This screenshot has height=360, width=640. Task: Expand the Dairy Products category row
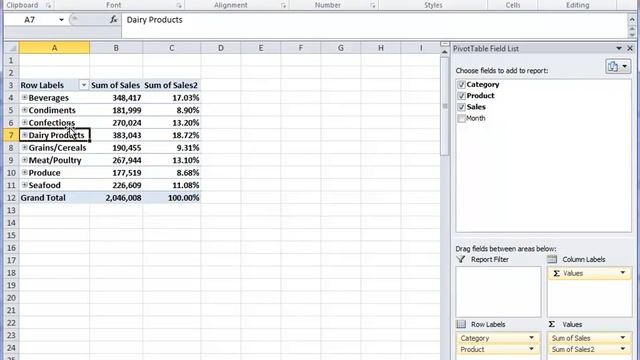[x=24, y=135]
